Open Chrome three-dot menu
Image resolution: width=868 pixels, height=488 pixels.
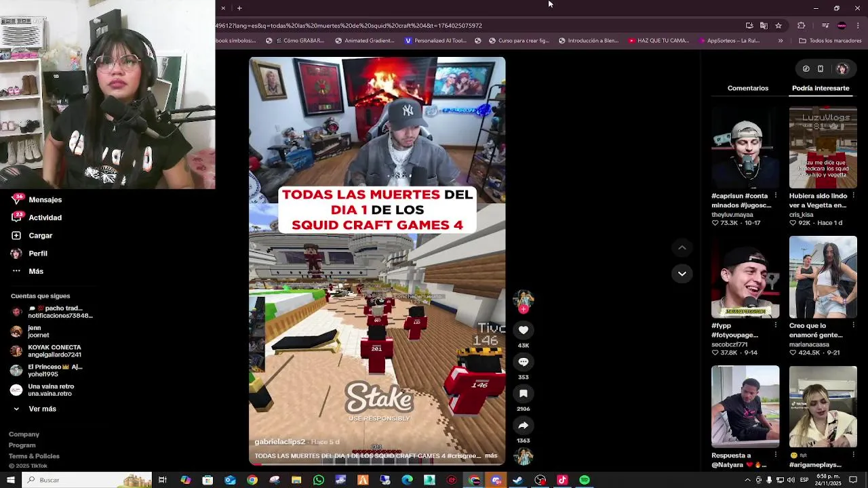click(x=856, y=26)
